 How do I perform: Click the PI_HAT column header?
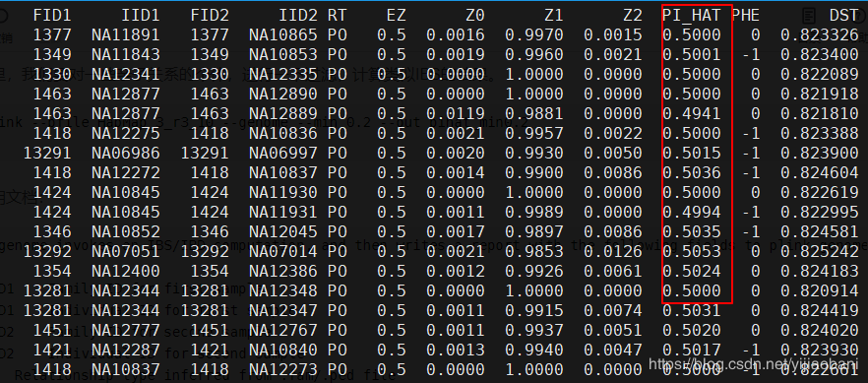click(692, 16)
